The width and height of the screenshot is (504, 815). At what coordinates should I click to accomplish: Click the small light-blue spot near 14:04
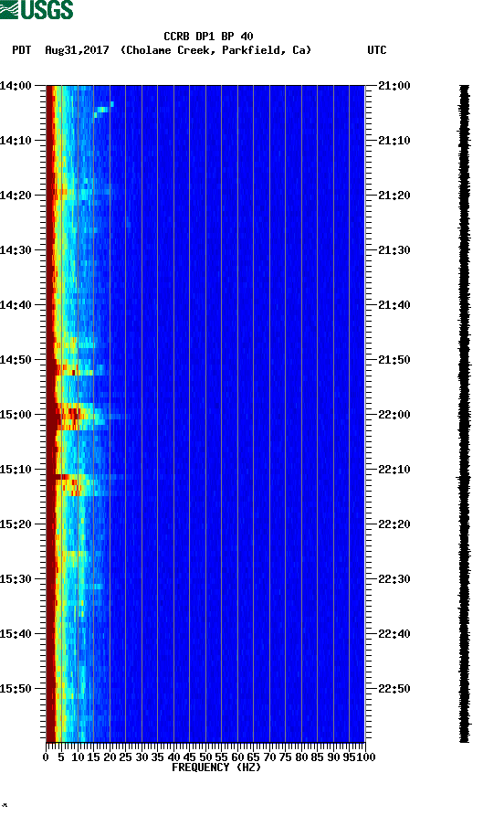103,109
